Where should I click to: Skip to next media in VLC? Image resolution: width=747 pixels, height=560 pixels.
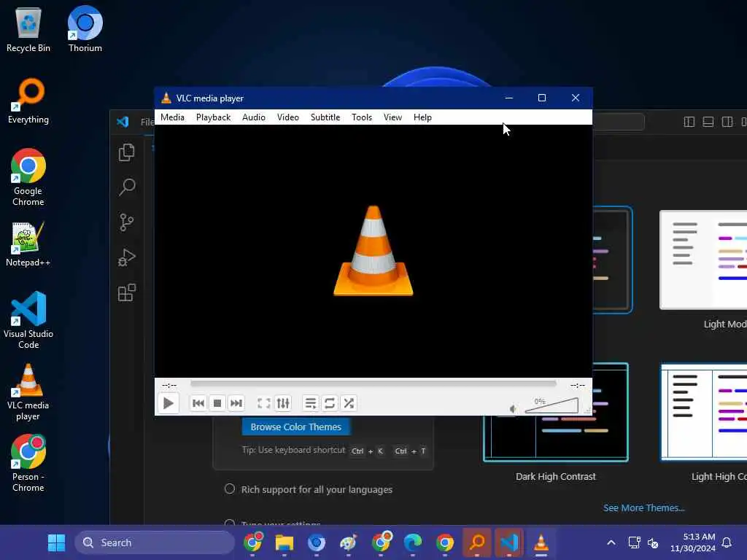(236, 403)
